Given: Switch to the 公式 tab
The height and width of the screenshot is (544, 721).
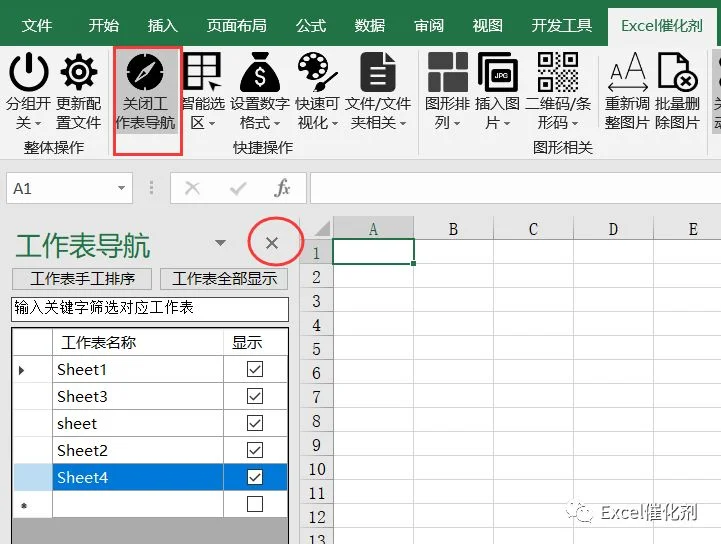Looking at the screenshot, I should (x=311, y=26).
